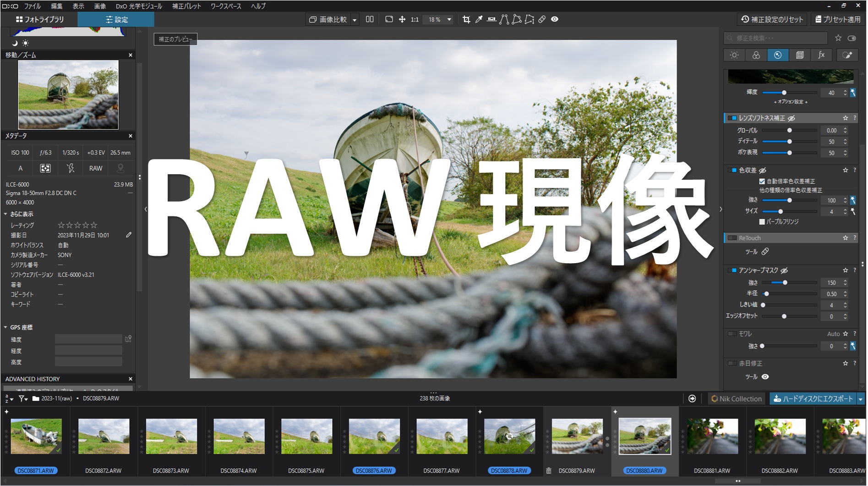Choose the 8-point perspective correction tool
The height and width of the screenshot is (486, 868).
tap(530, 19)
